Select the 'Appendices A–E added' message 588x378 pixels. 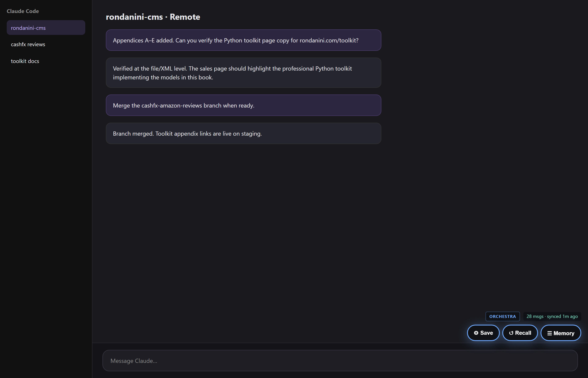243,40
